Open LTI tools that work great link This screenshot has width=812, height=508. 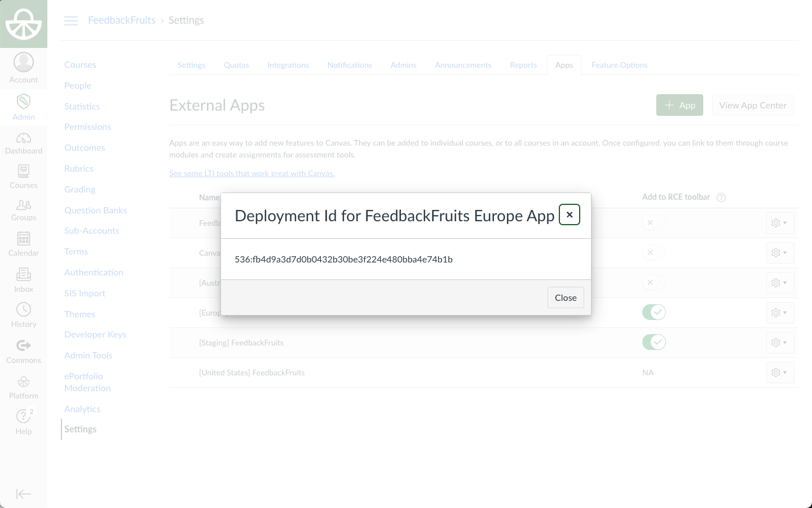(x=252, y=173)
